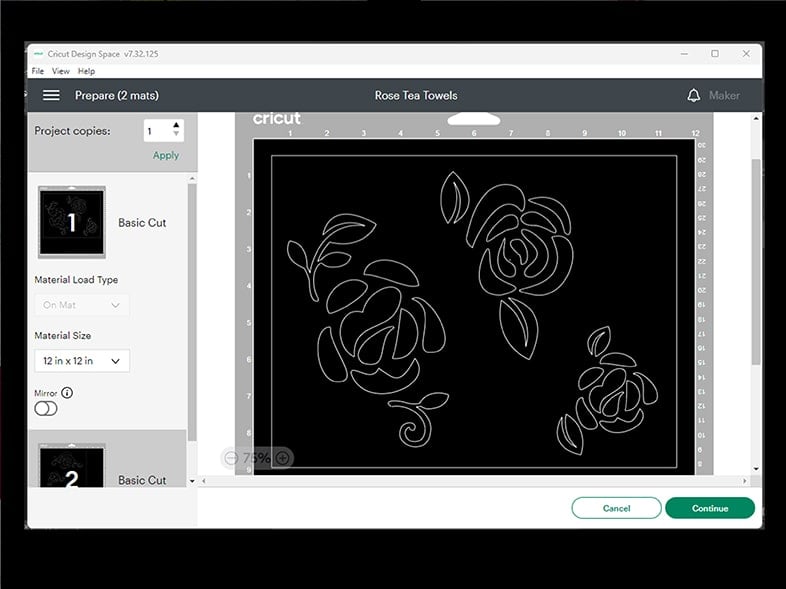786x589 pixels.
Task: Zoom out with the minus icon
Action: coord(231,458)
